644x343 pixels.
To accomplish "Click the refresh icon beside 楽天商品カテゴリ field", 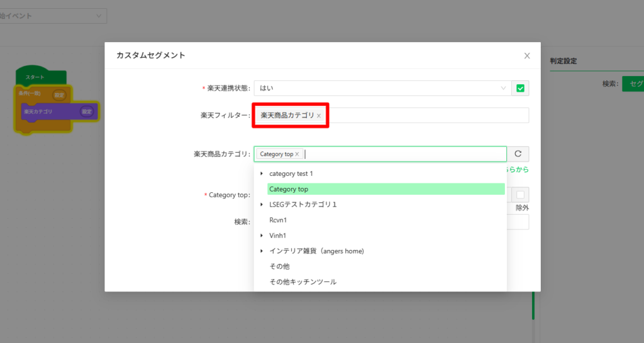I will tap(518, 154).
